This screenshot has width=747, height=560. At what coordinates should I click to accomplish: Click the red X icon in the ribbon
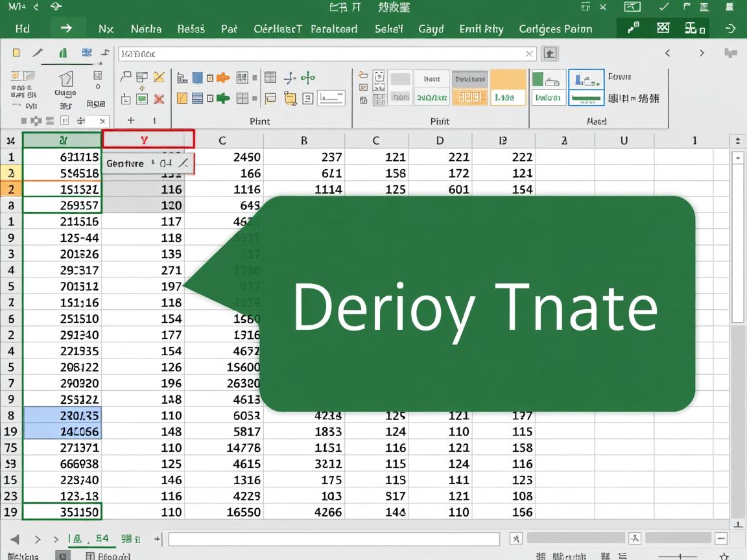159,99
